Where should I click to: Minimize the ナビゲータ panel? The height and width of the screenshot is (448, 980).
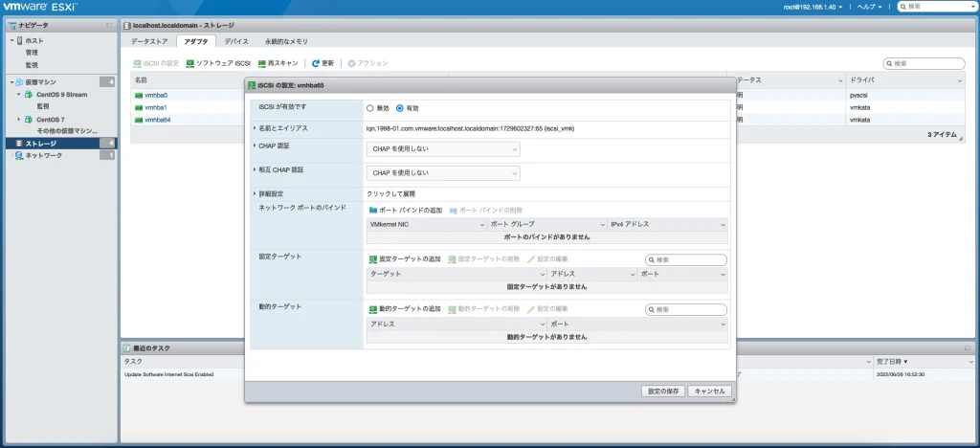(x=109, y=25)
